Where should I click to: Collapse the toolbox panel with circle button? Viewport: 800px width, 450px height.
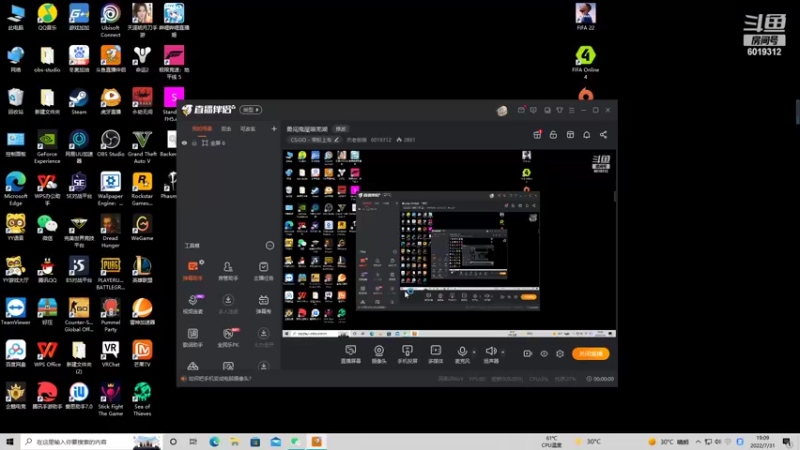coord(270,245)
